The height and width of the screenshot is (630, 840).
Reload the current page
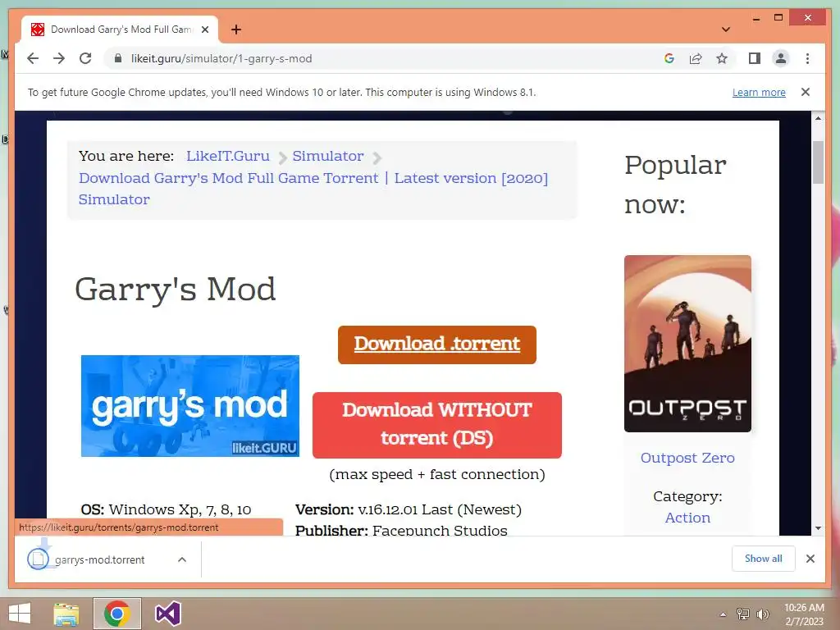click(x=85, y=58)
